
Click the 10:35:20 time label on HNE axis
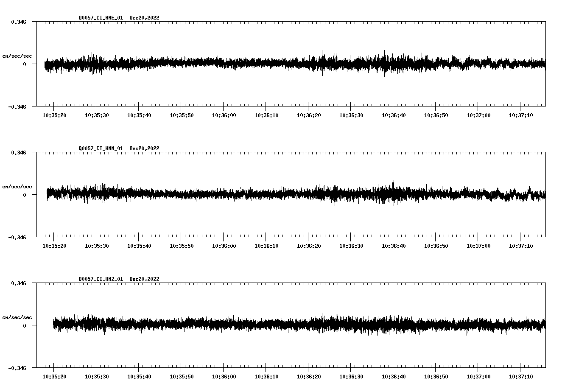pos(54,115)
